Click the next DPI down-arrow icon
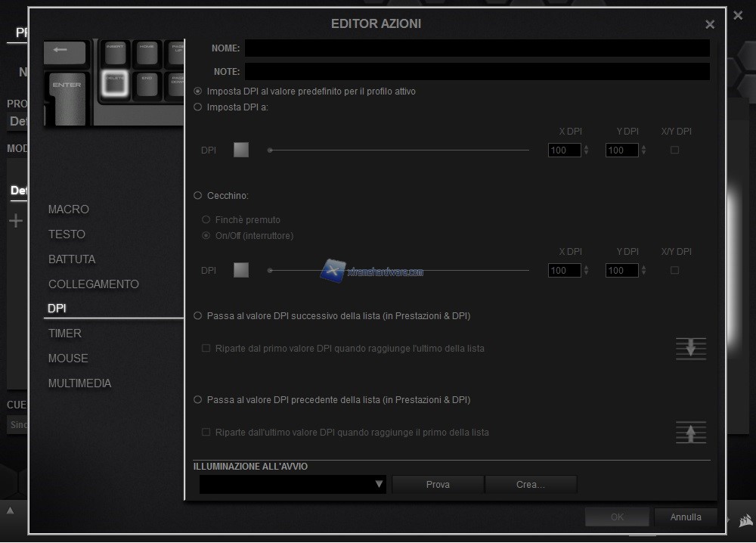 [690, 349]
